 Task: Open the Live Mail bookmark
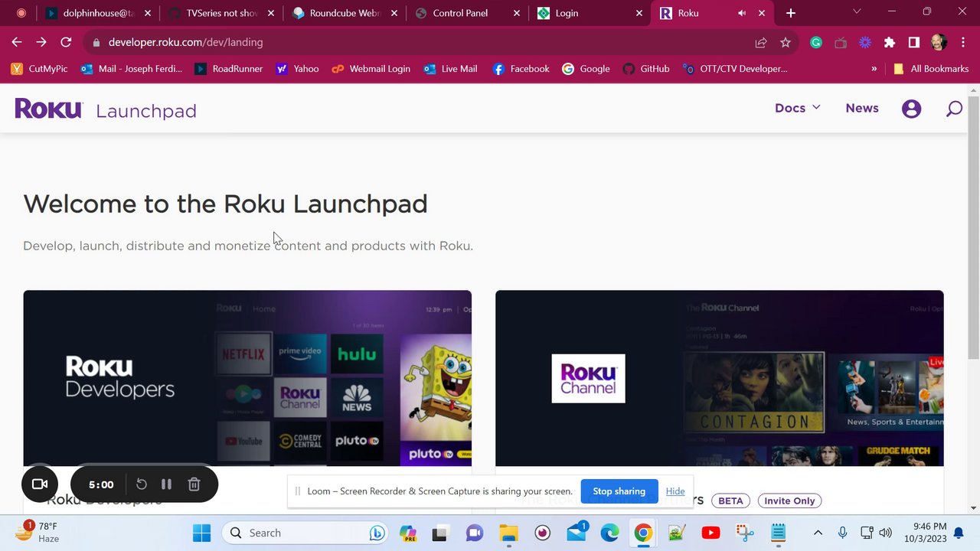coord(450,69)
